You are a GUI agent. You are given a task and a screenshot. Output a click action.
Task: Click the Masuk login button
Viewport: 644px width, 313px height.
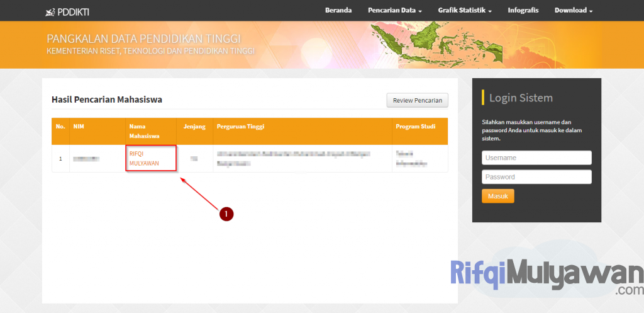pyautogui.click(x=498, y=196)
